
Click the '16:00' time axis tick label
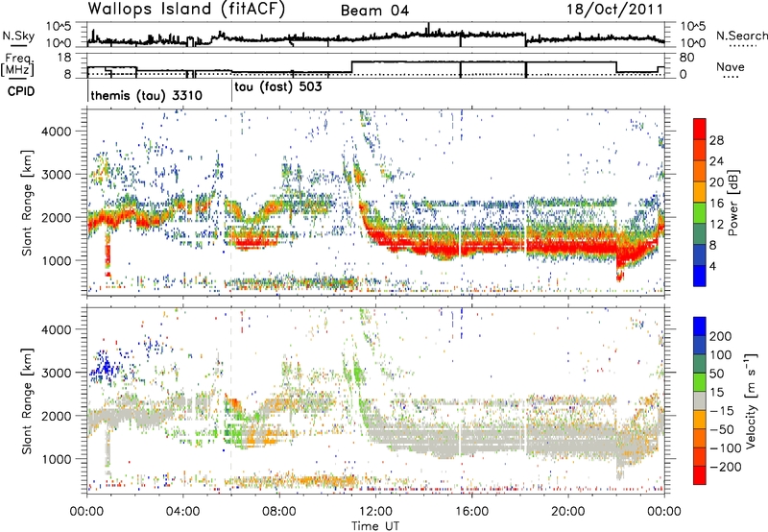point(471,512)
